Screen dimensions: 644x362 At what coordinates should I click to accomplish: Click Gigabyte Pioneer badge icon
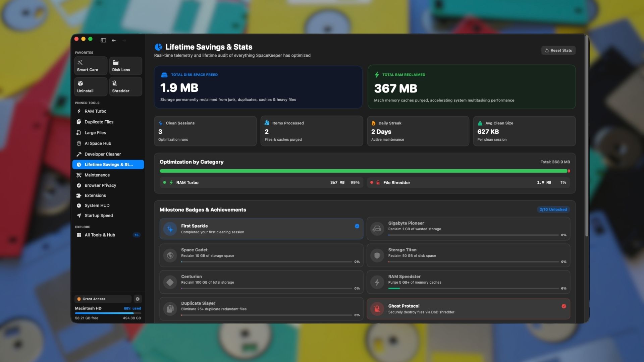point(377,229)
